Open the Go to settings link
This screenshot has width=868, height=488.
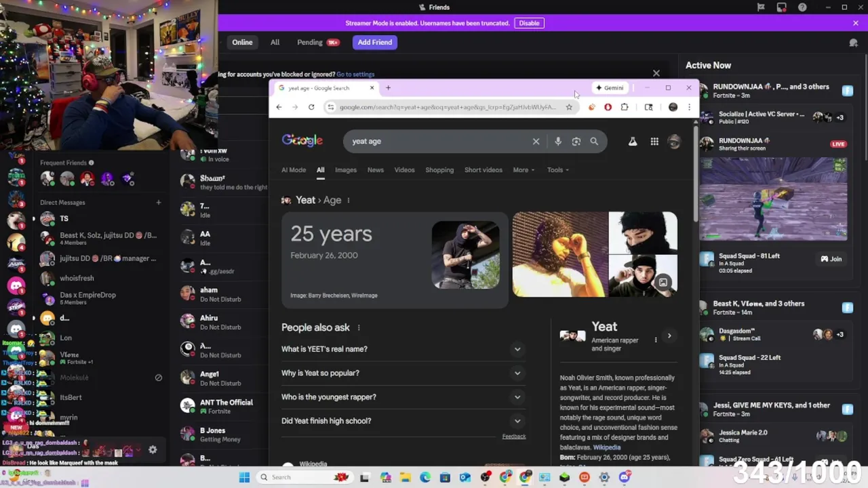pyautogui.click(x=355, y=75)
